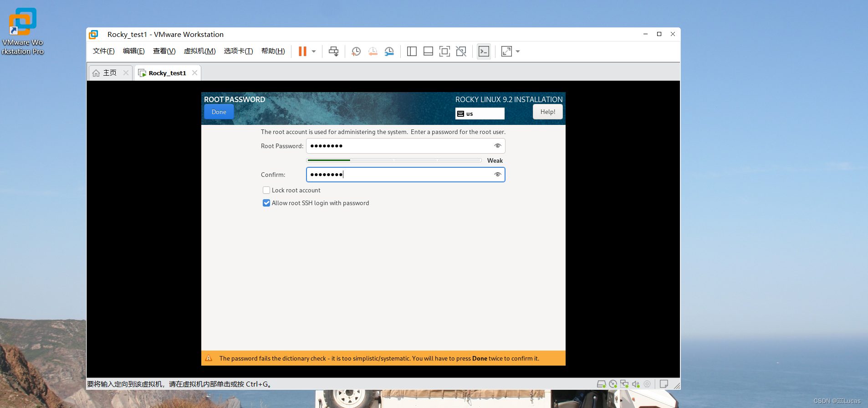Open the stretch guest dropdown arrow

click(518, 52)
